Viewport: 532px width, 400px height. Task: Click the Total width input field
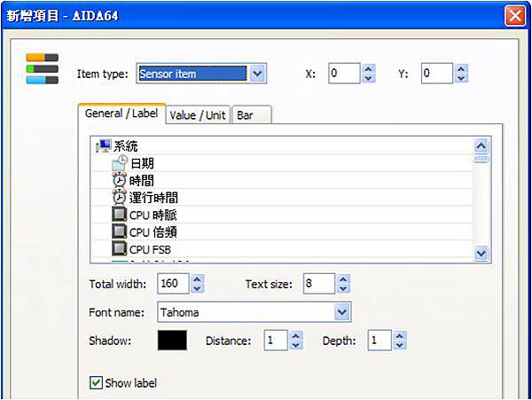pyautogui.click(x=173, y=283)
